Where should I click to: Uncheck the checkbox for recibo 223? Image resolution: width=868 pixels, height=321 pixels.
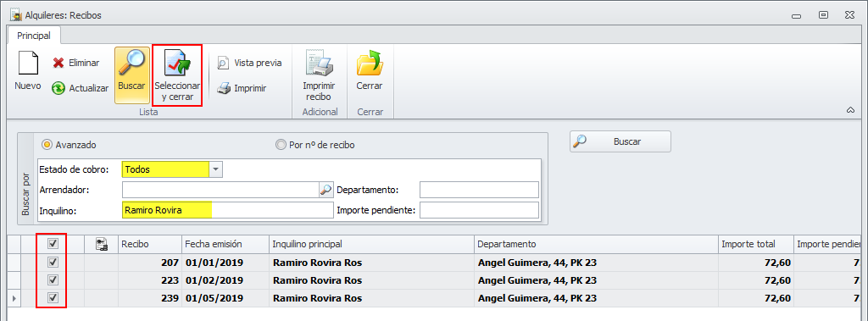click(53, 280)
